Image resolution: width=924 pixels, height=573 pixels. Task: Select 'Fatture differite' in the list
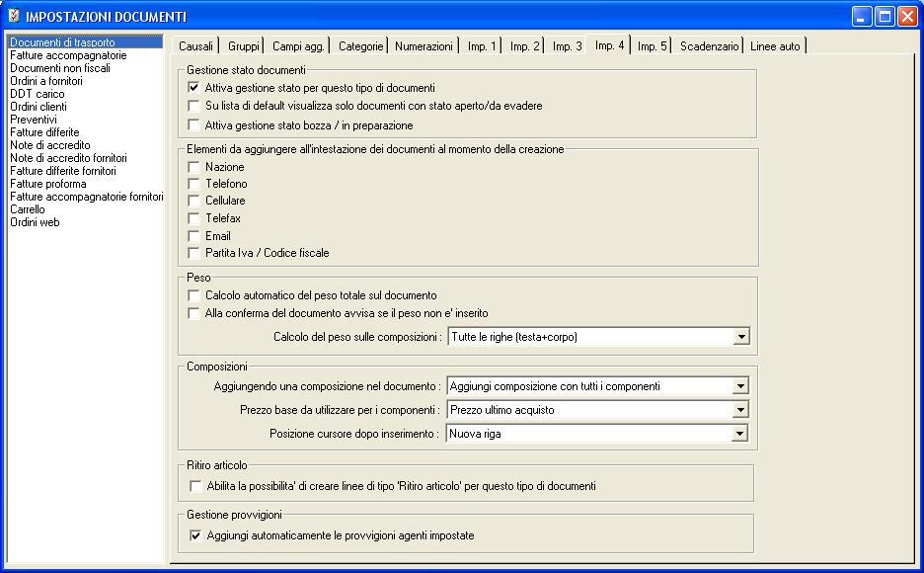(x=86, y=132)
